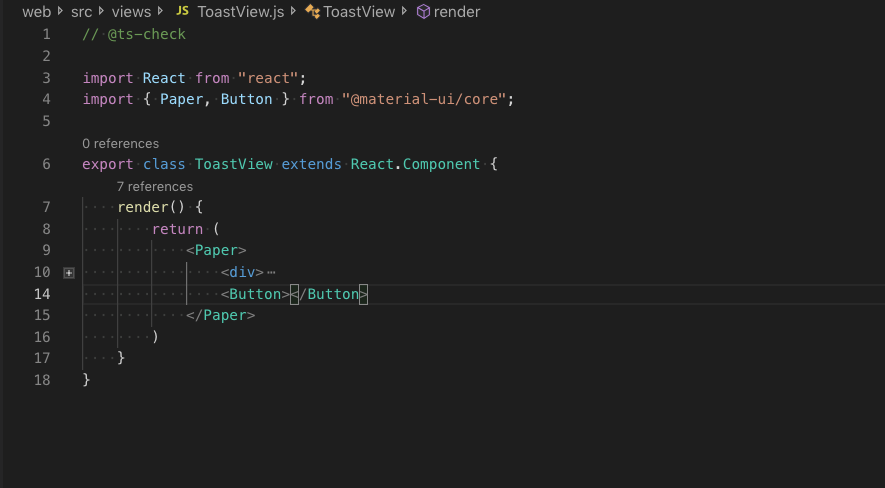This screenshot has width=885, height=488.
Task: Click the "react" import string on line 3
Action: (269, 78)
